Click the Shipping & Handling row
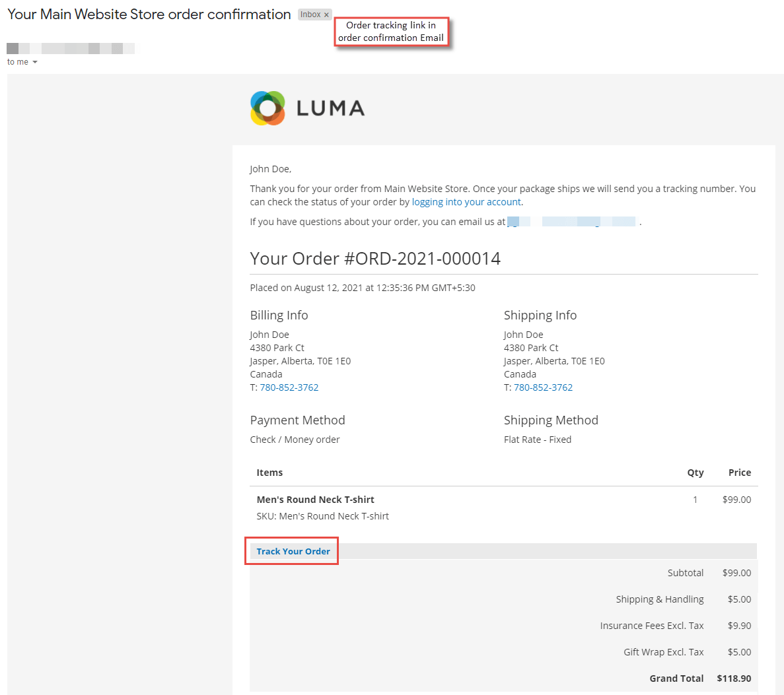This screenshot has height=695, width=784. click(x=659, y=599)
